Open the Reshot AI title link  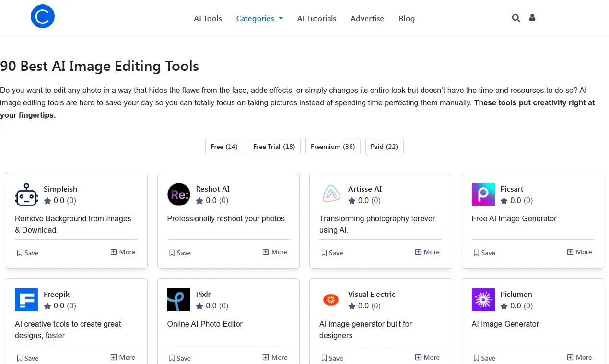[213, 189]
